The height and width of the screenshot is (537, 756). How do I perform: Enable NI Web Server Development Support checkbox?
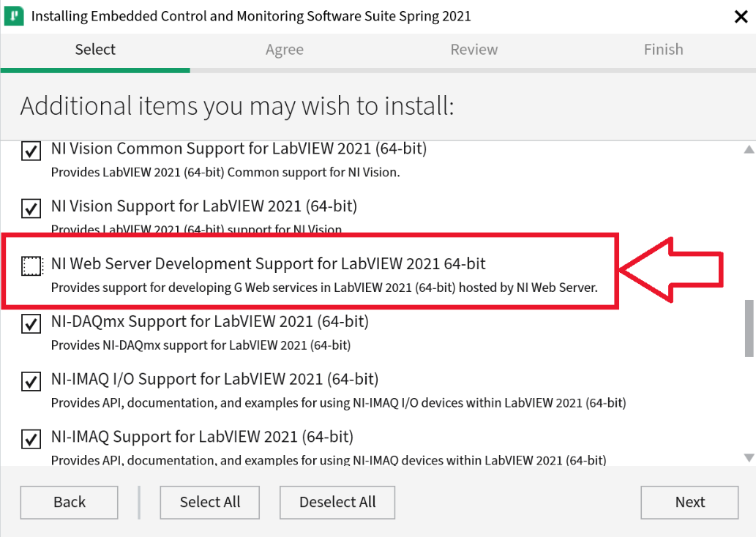(x=31, y=266)
